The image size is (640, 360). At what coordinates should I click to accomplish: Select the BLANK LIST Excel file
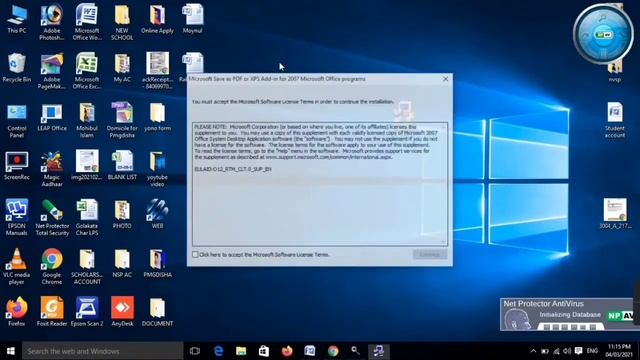(x=122, y=165)
